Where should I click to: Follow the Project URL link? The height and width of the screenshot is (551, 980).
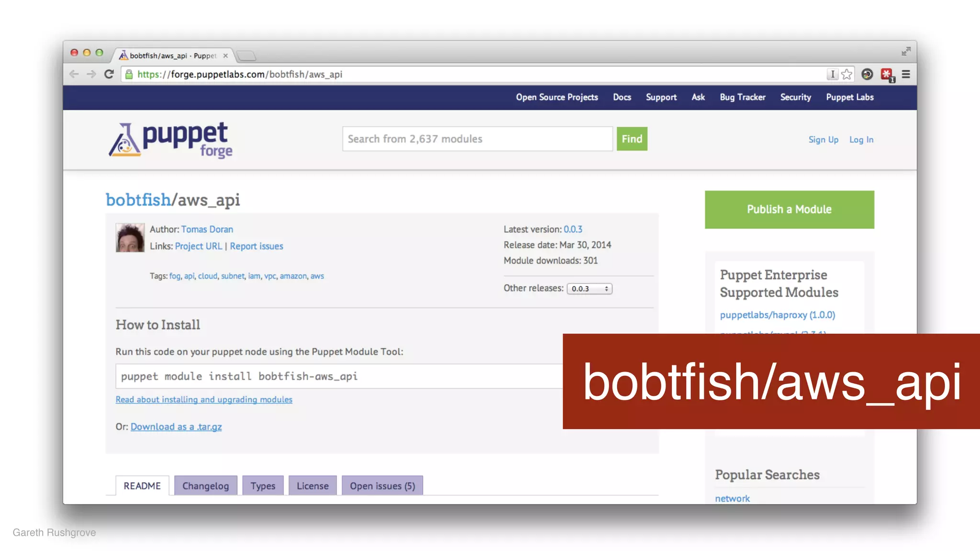click(x=199, y=246)
